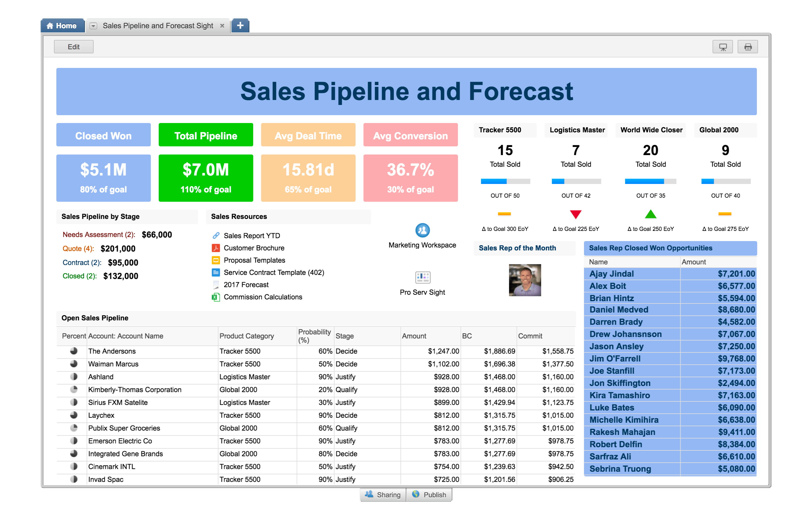812x516 pixels.
Task: Click the Edit button
Action: coord(73,47)
